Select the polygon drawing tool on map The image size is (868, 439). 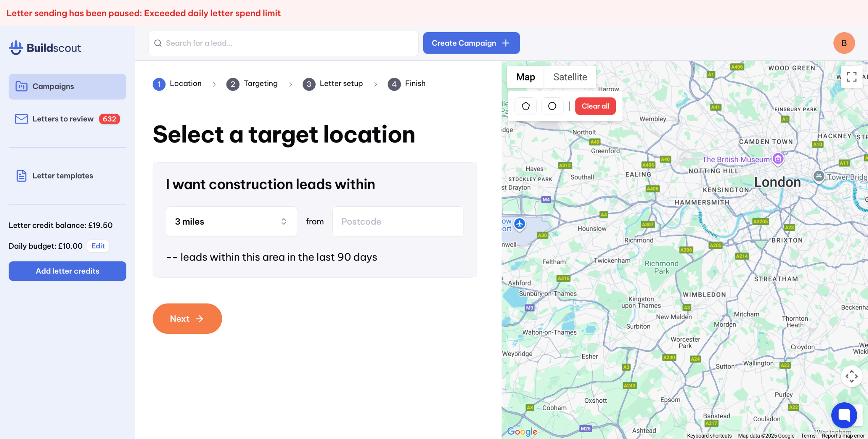[526, 106]
